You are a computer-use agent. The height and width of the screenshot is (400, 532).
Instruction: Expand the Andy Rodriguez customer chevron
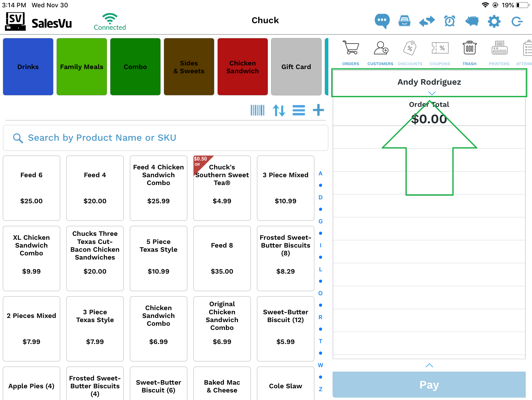click(432, 93)
